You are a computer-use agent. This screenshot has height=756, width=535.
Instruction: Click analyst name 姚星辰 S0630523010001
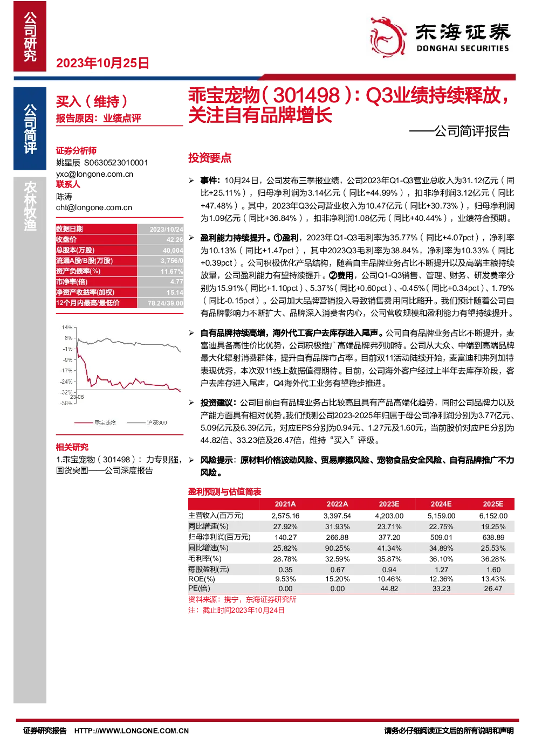[102, 163]
